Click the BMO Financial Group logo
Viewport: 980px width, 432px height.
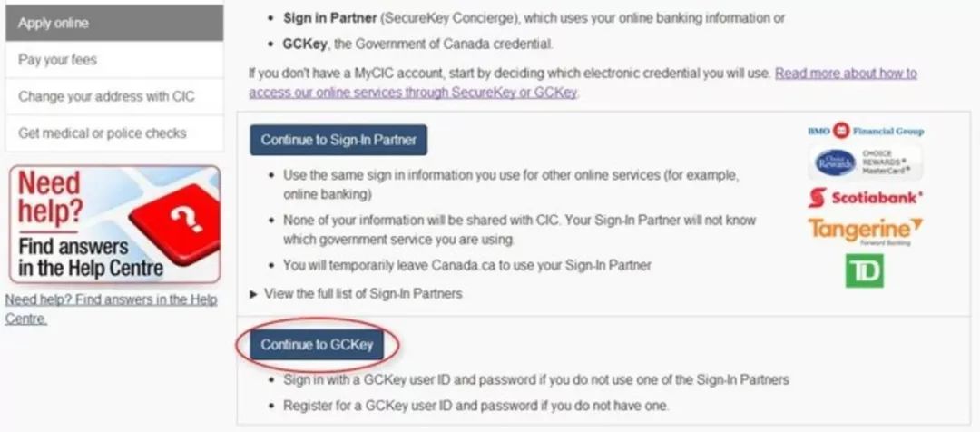pyautogui.click(x=866, y=131)
